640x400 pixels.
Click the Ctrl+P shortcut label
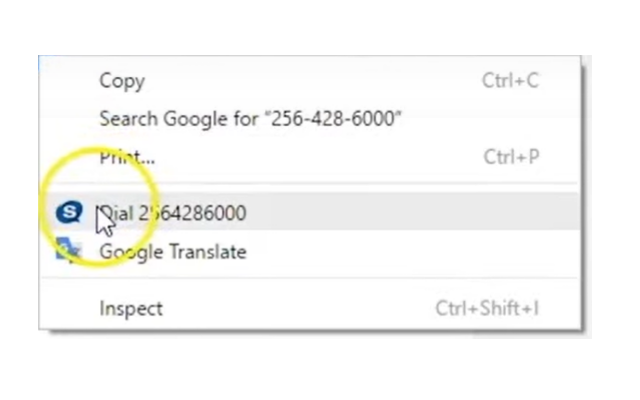click(511, 157)
